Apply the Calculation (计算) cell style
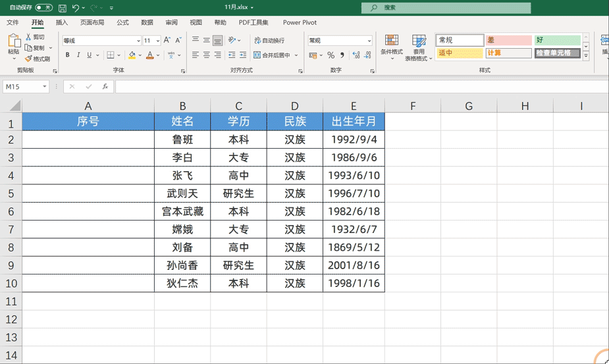This screenshot has width=609, height=364. tap(508, 53)
